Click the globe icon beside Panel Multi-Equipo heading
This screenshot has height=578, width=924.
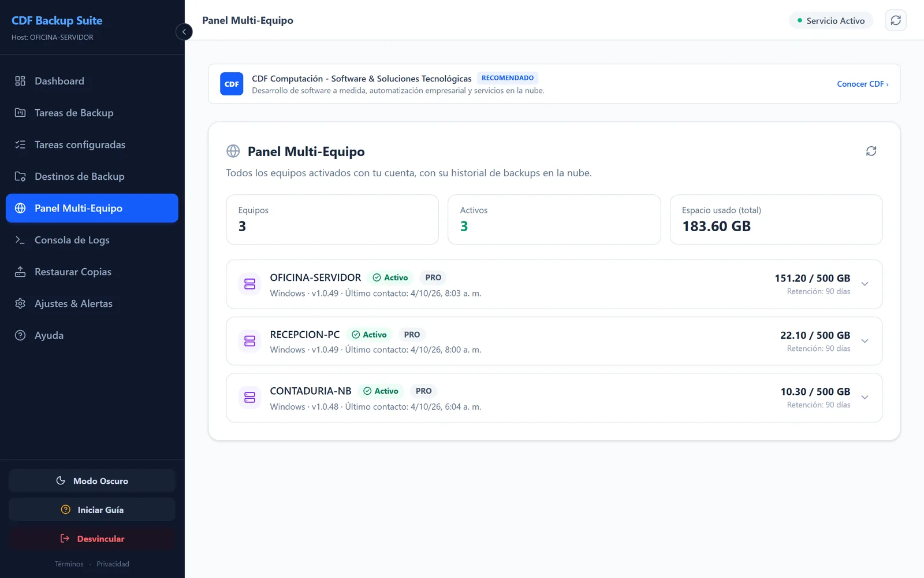[233, 151]
